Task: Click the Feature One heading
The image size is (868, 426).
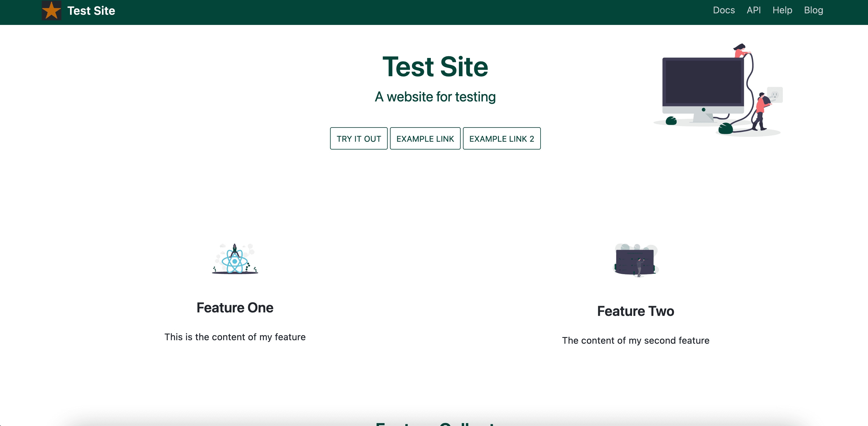Action: click(235, 307)
